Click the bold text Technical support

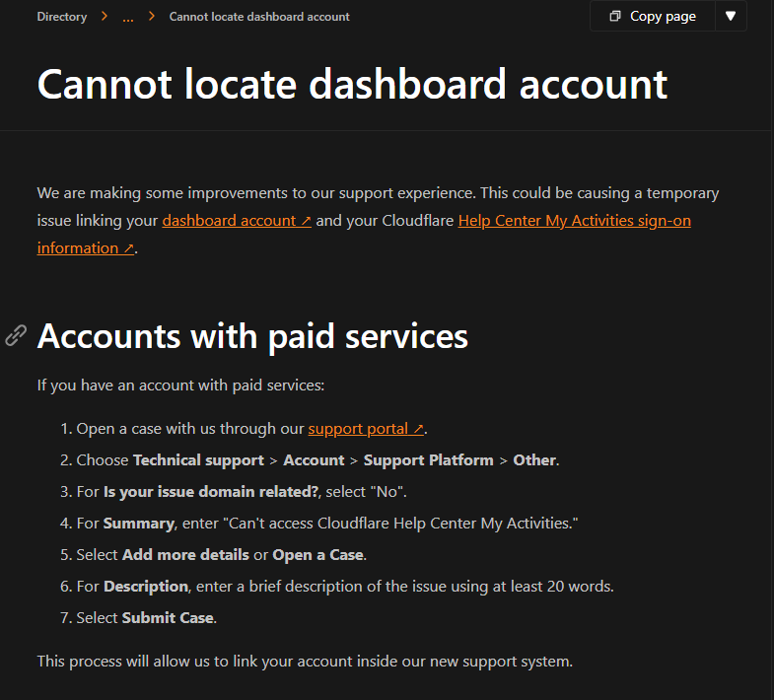pos(198,460)
